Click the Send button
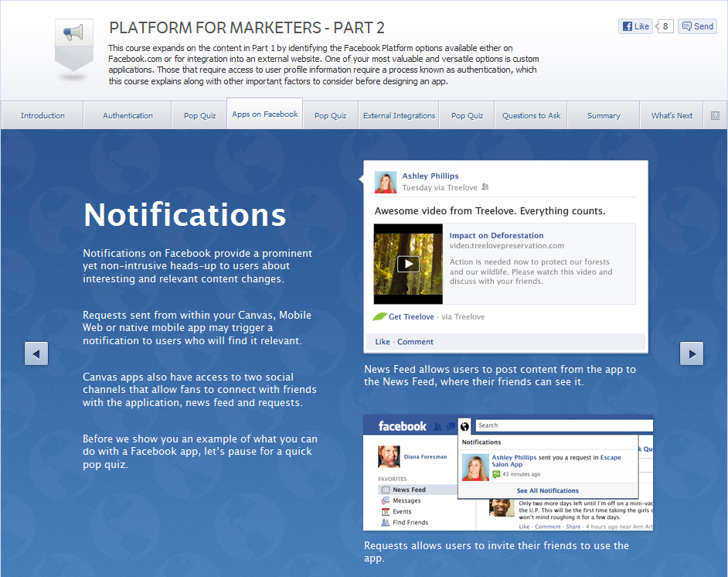 (x=697, y=26)
